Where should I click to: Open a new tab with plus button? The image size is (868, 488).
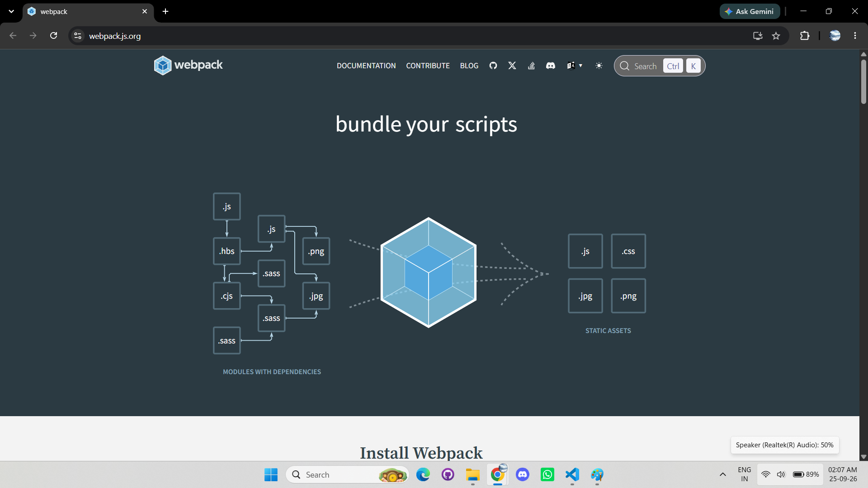pos(165,11)
